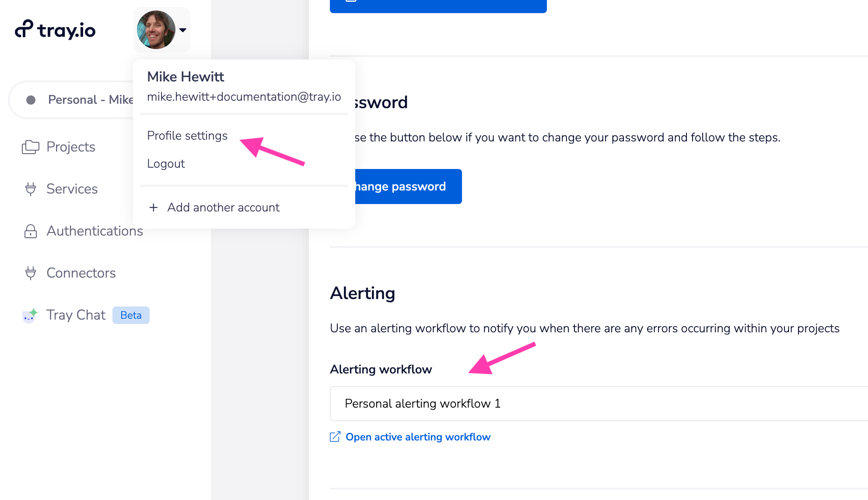
Task: Click the external link icon beside alerting workflow
Action: (x=334, y=436)
